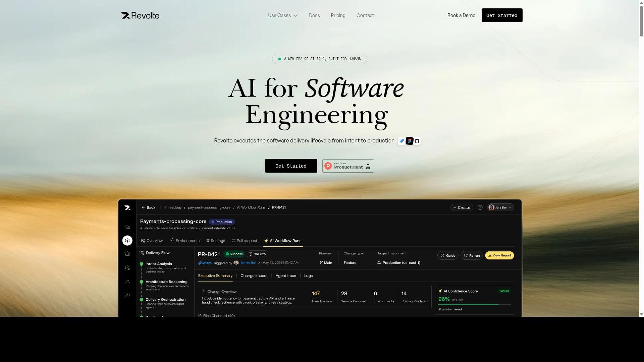Open the Agent trace sub-tab
The height and width of the screenshot is (362, 644).
pos(286,276)
